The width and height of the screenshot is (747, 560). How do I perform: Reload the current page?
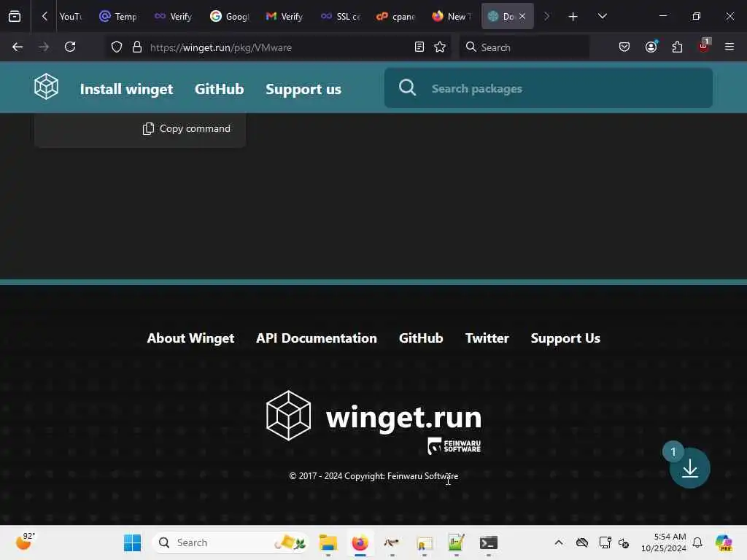pyautogui.click(x=70, y=47)
